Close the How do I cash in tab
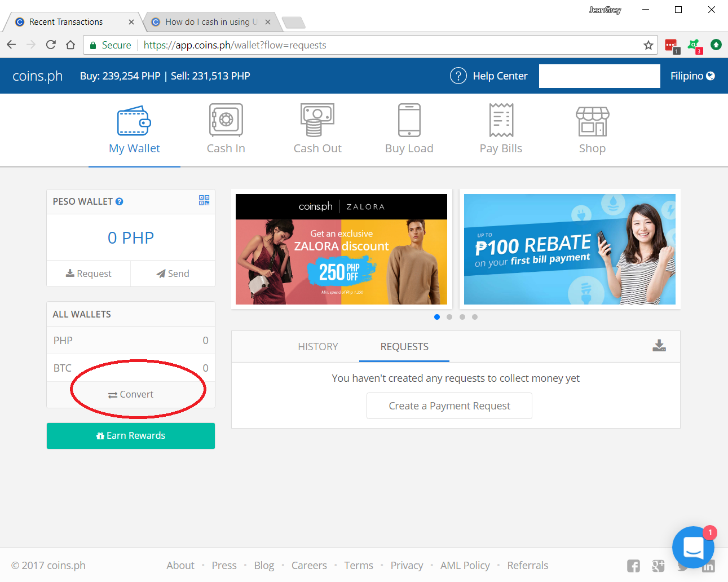 tap(268, 22)
